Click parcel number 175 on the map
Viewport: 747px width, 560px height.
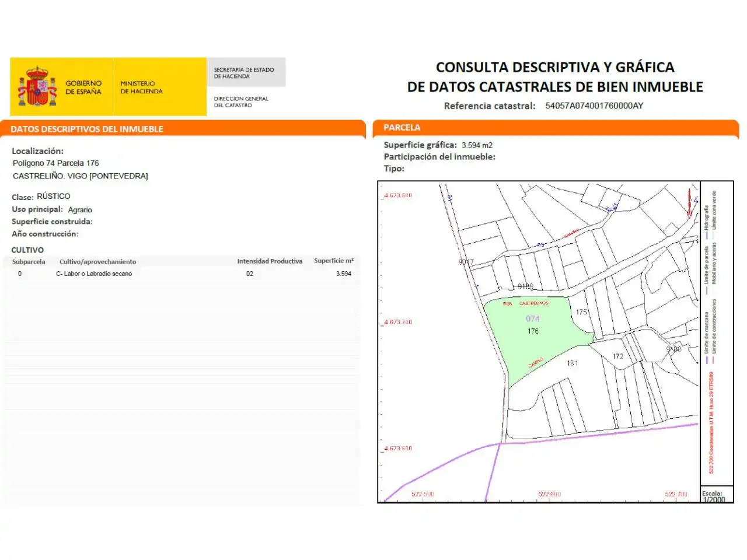581,312
